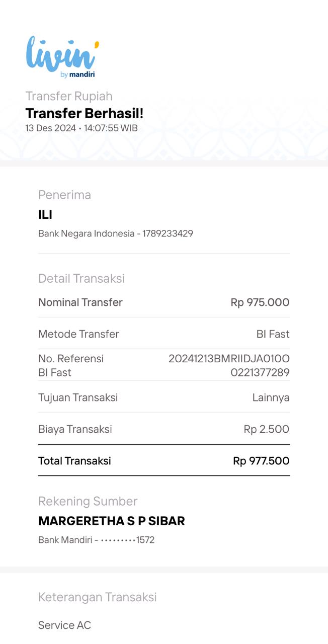Tap the 'Detail Transaksi' section heading

(x=81, y=278)
